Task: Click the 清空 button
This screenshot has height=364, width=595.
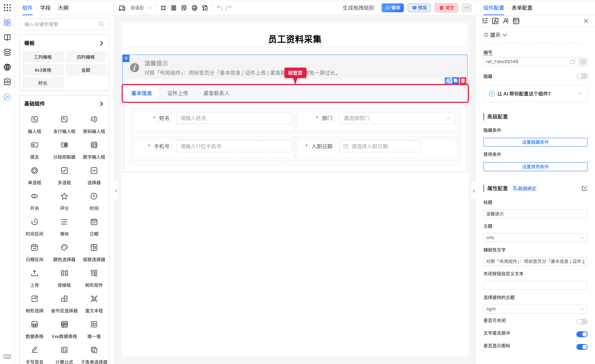Action: tap(446, 8)
